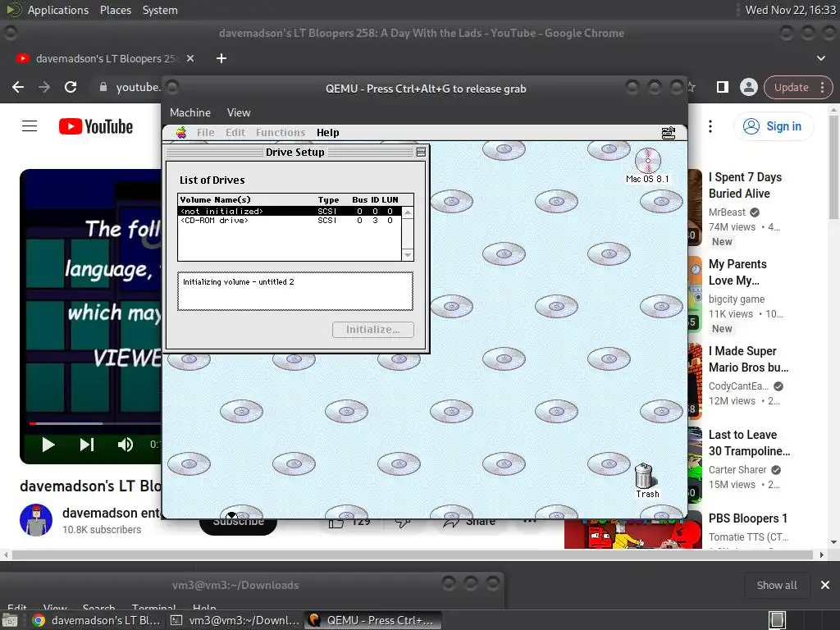Select the <CD-ROM drive> row
Viewport: 840px width, 630px height.
tap(290, 220)
